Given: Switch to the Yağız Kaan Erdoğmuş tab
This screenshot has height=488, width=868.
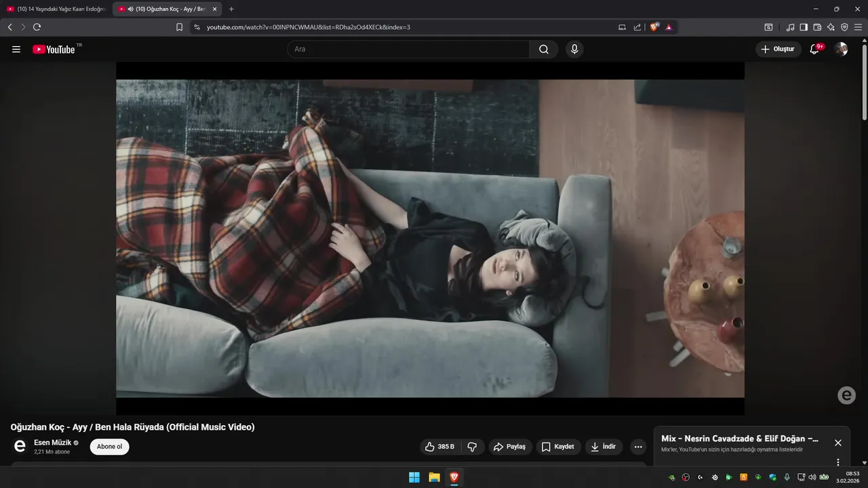Looking at the screenshot, I should pos(56,9).
